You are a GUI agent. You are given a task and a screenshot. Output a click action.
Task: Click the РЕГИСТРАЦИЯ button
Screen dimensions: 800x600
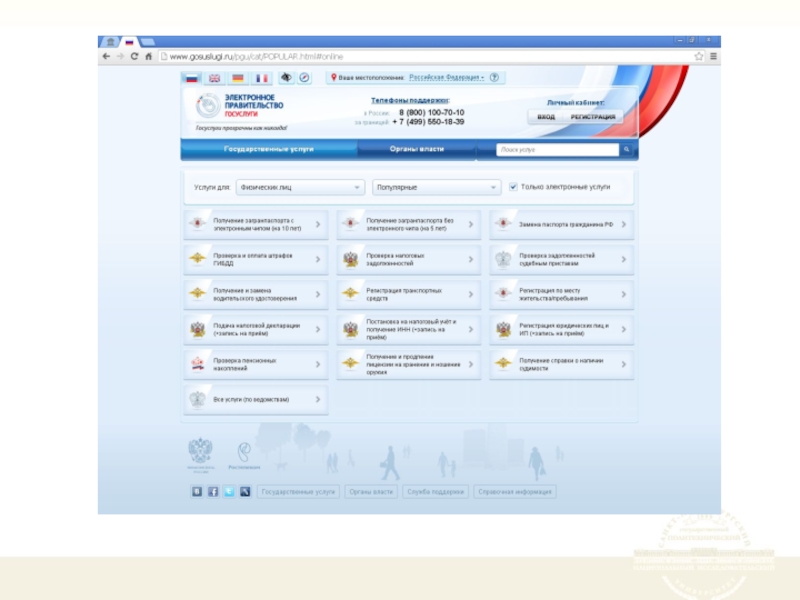pos(593,117)
